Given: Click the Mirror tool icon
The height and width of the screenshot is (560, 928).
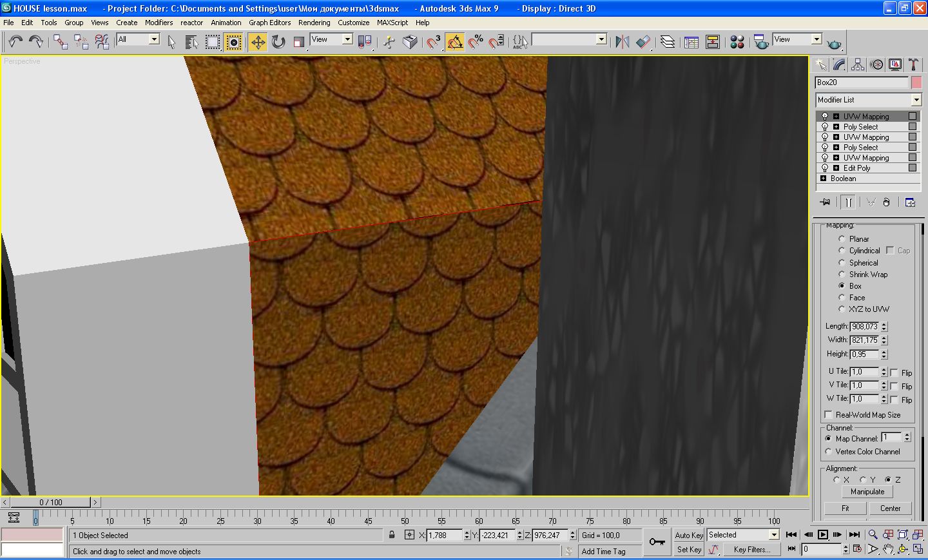Looking at the screenshot, I should click(623, 42).
